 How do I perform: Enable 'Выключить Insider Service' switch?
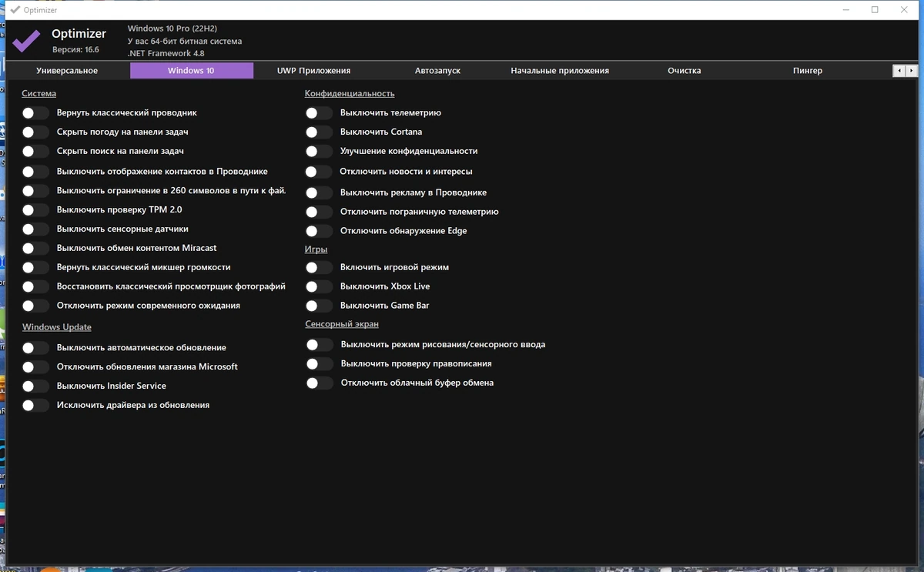[x=35, y=386]
